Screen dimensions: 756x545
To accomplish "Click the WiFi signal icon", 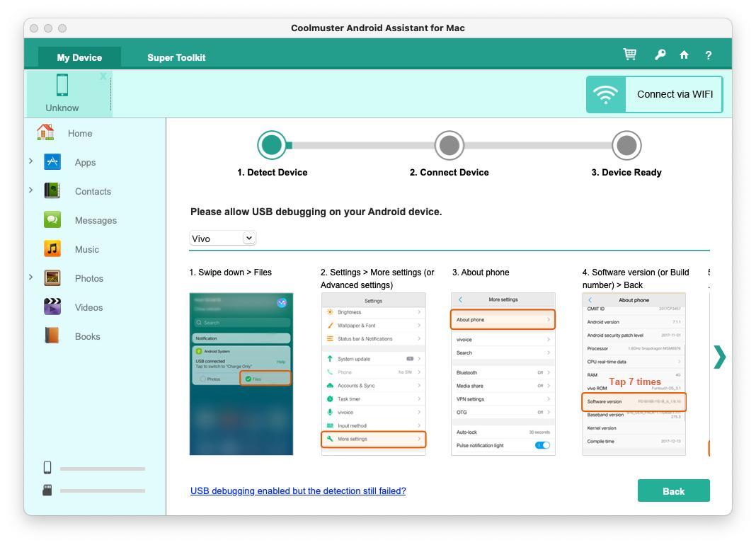I will pos(605,95).
